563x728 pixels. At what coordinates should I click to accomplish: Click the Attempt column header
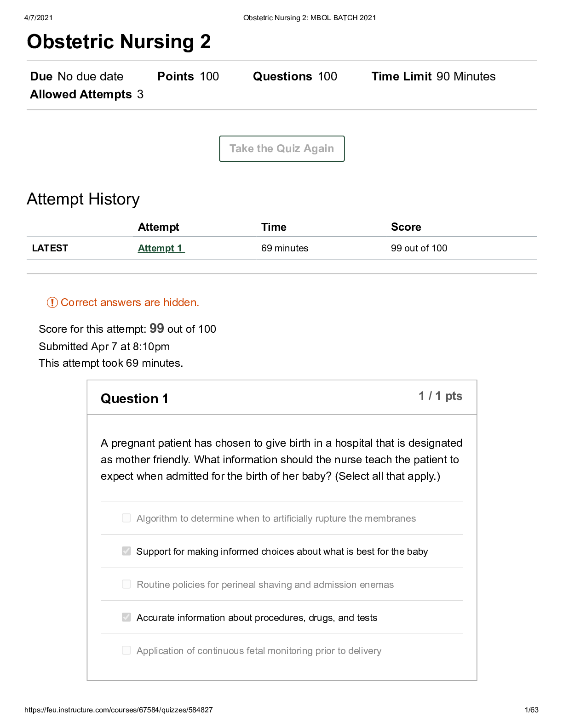click(158, 227)
